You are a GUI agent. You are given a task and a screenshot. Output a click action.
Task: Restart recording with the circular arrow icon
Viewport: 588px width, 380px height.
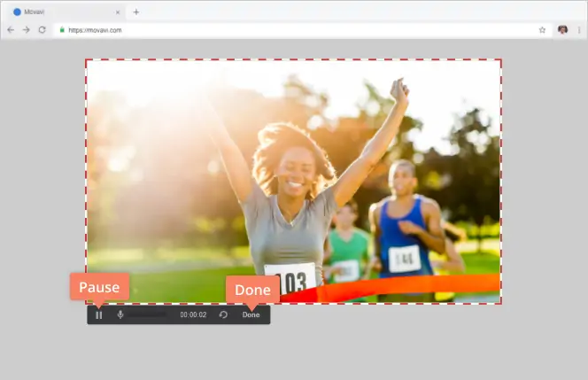[223, 314]
